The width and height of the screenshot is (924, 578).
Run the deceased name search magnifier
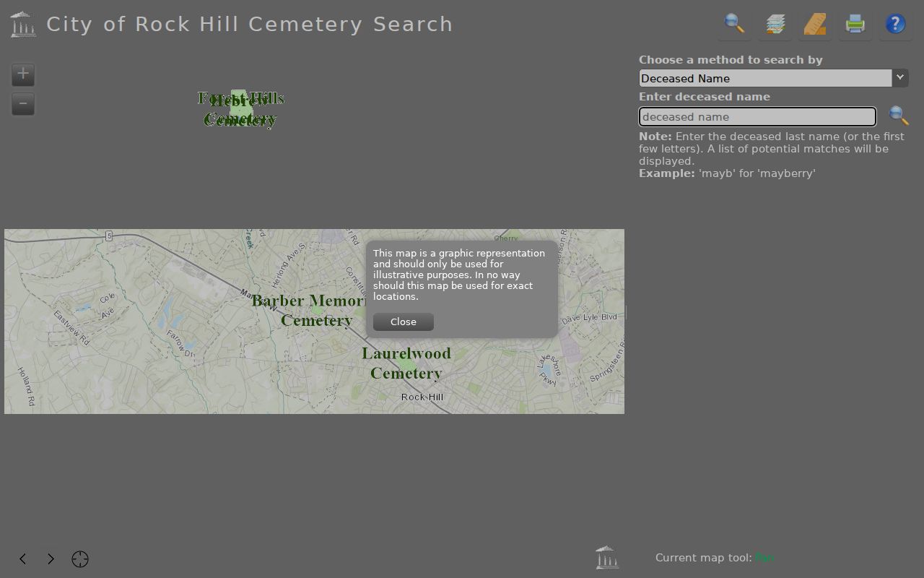point(899,116)
